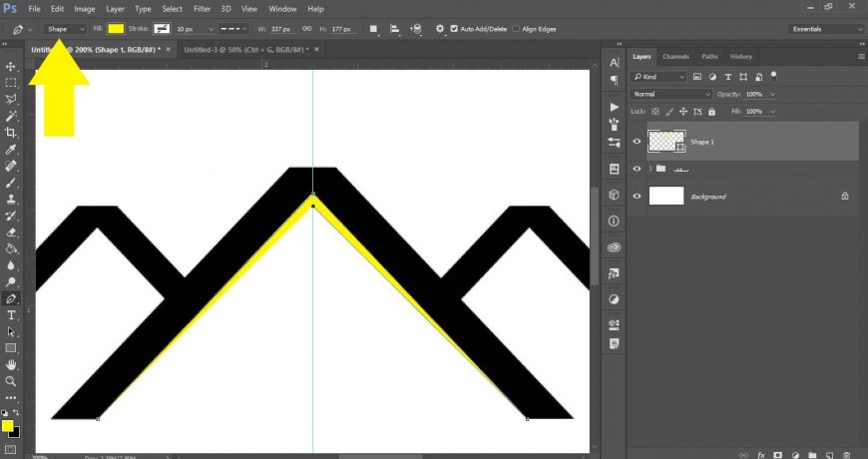This screenshot has height=459, width=868.
Task: Open the Shape tool mode dropdown
Action: pos(65,29)
